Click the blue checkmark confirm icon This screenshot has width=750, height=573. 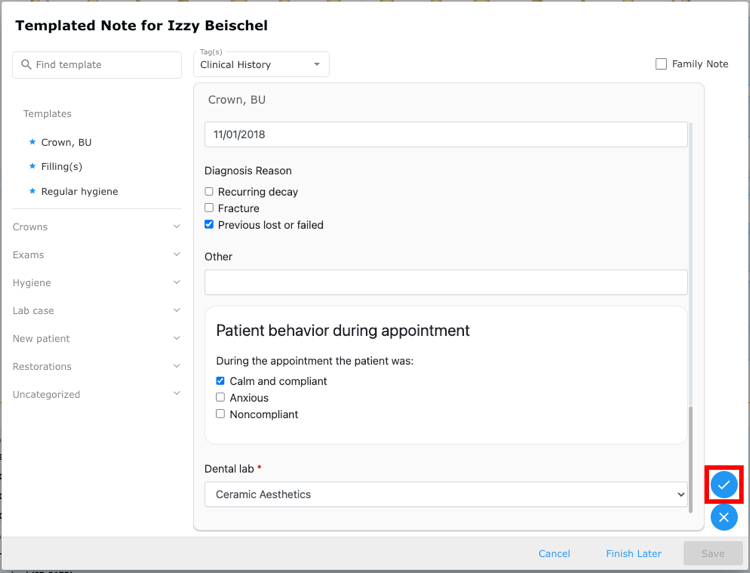pyautogui.click(x=724, y=485)
